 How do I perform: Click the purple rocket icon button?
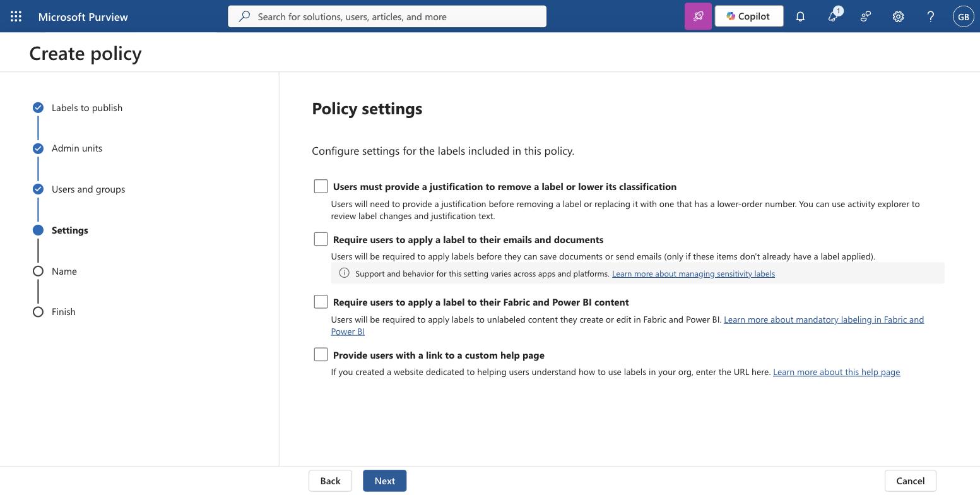[x=698, y=16]
